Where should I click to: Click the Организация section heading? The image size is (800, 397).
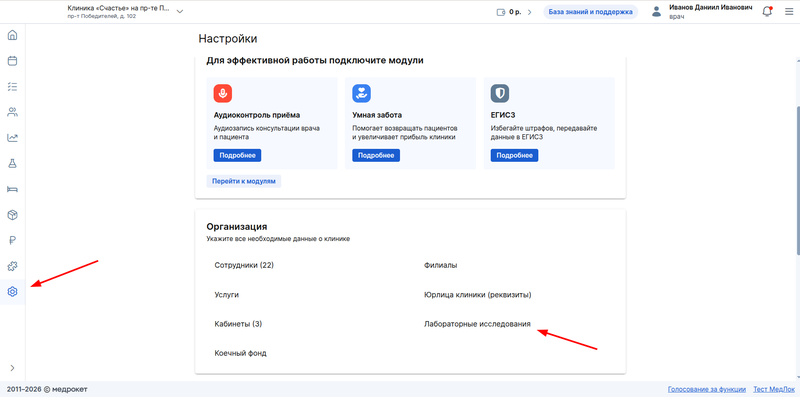(237, 227)
